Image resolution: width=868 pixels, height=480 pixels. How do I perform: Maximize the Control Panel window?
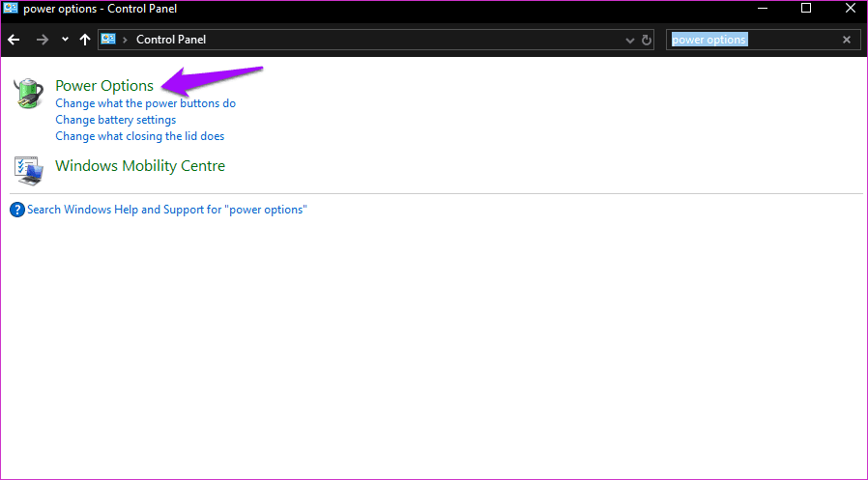click(806, 8)
